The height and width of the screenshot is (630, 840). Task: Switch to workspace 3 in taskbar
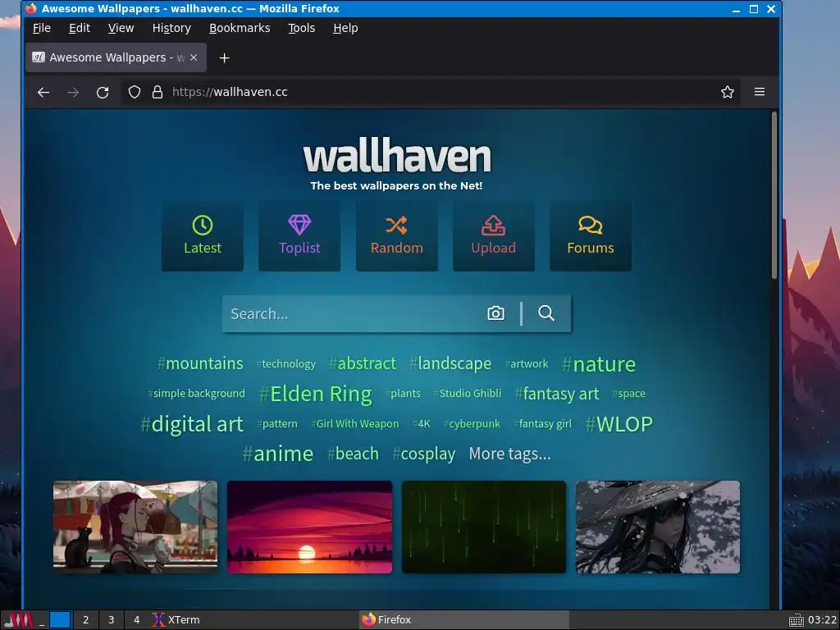(x=111, y=620)
